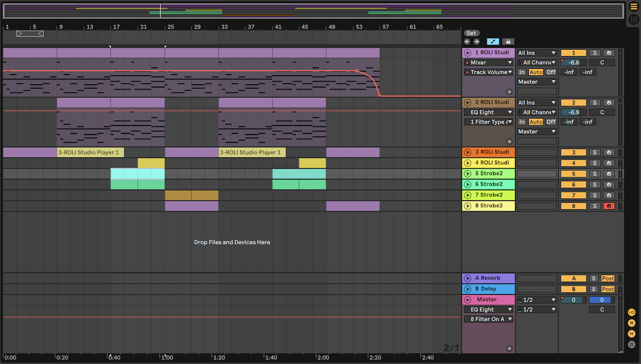Click the arrangement overview strip

[313, 11]
